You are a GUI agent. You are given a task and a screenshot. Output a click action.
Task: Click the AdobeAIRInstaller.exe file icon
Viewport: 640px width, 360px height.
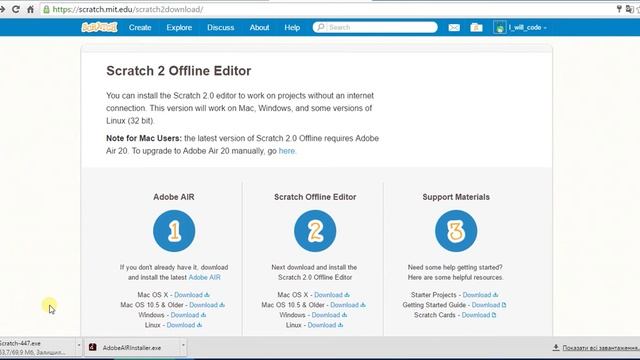(93, 347)
